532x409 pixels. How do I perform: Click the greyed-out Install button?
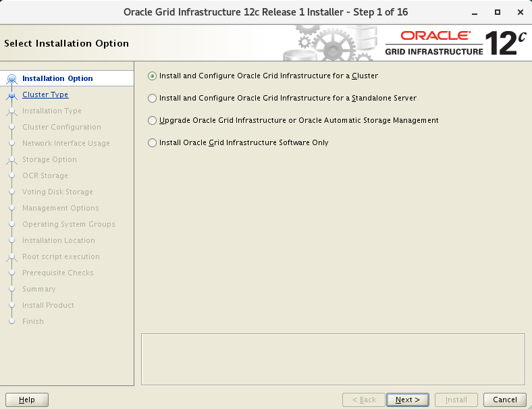click(456, 400)
